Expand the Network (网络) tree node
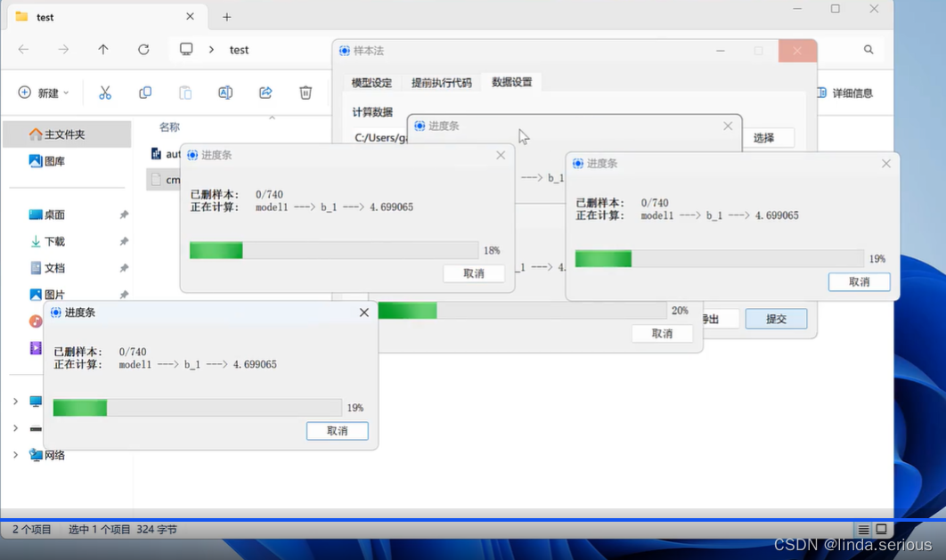Screen dimensions: 946x560 coord(16,455)
